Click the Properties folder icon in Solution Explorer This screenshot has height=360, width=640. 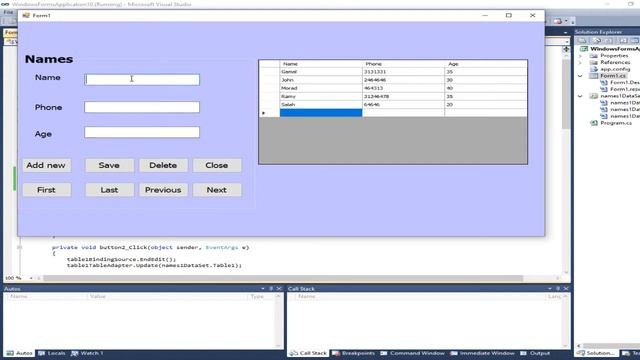click(x=594, y=56)
